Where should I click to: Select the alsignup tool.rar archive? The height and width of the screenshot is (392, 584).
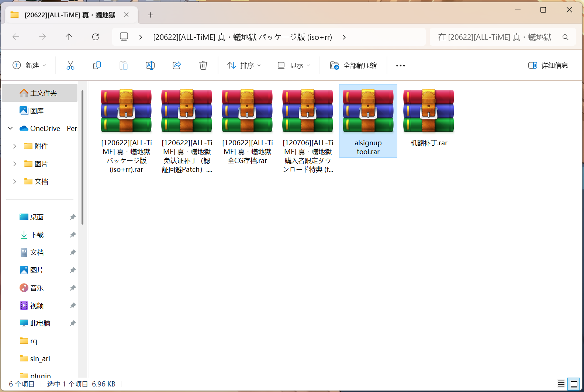(368, 121)
